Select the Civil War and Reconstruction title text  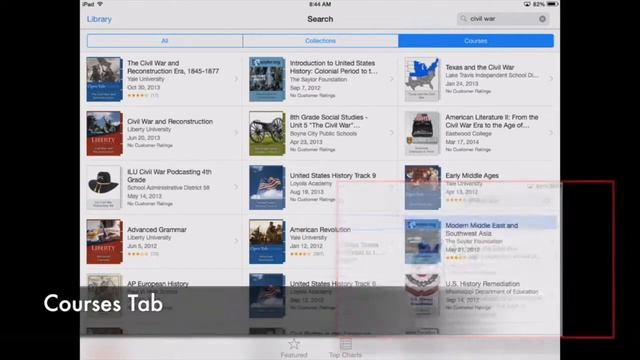170,122
